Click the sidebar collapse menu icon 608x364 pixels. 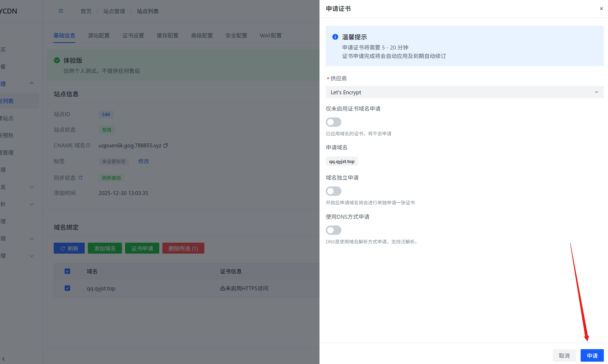(61, 11)
